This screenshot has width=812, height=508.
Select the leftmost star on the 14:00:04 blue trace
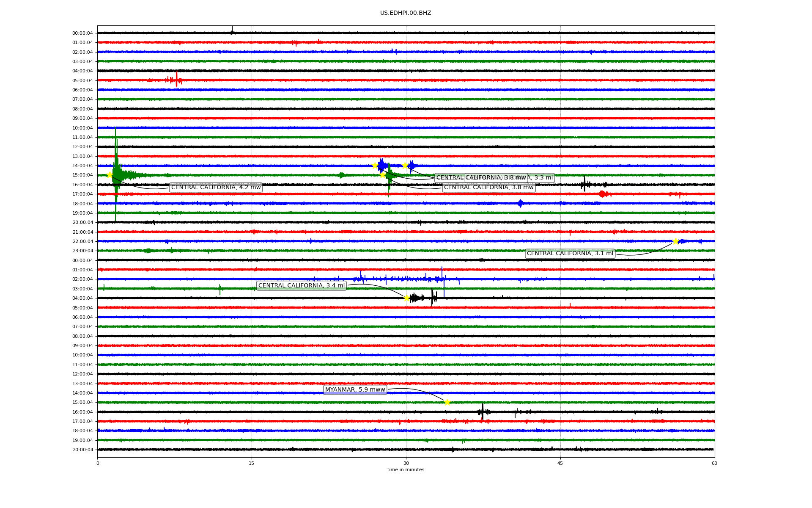point(375,166)
